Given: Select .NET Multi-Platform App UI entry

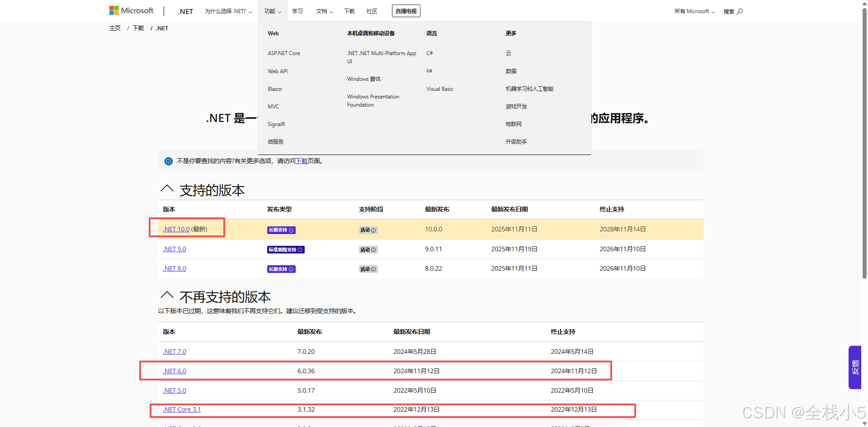Looking at the screenshot, I should click(x=382, y=57).
